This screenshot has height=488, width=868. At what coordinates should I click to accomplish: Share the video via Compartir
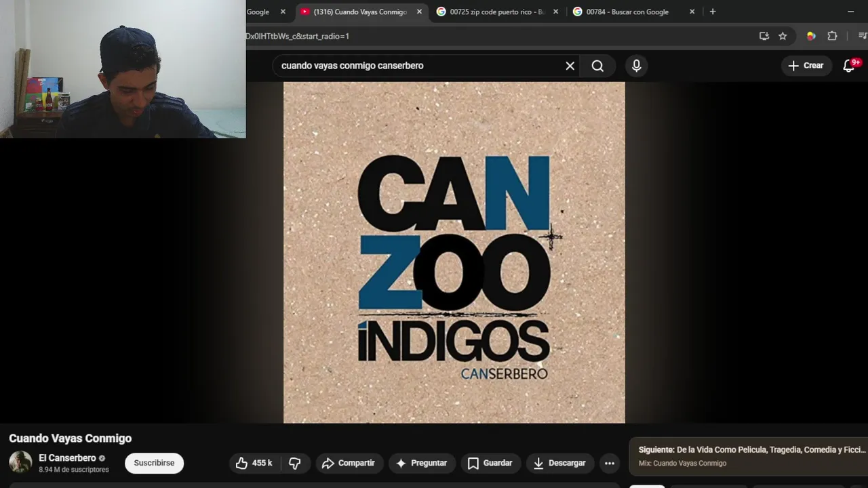[349, 463]
